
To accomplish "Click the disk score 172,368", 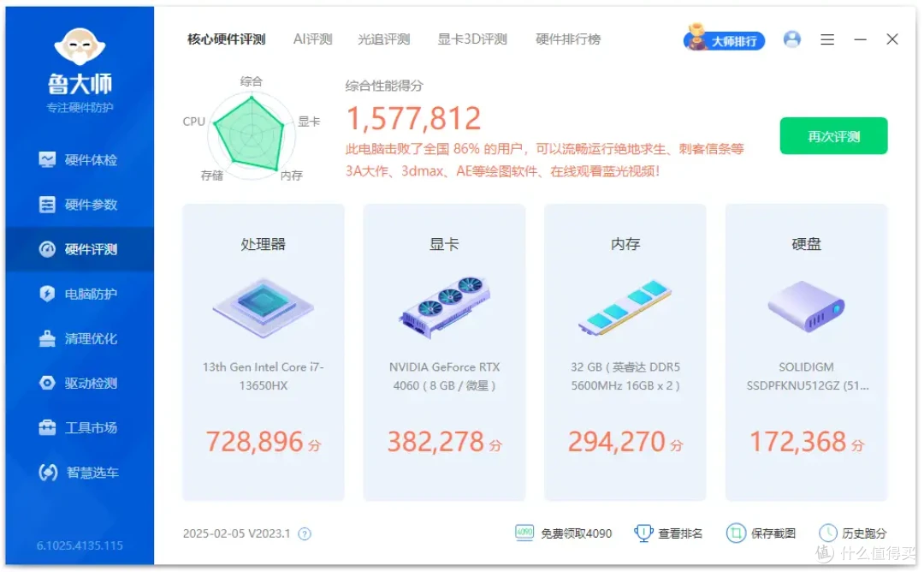I will (797, 442).
